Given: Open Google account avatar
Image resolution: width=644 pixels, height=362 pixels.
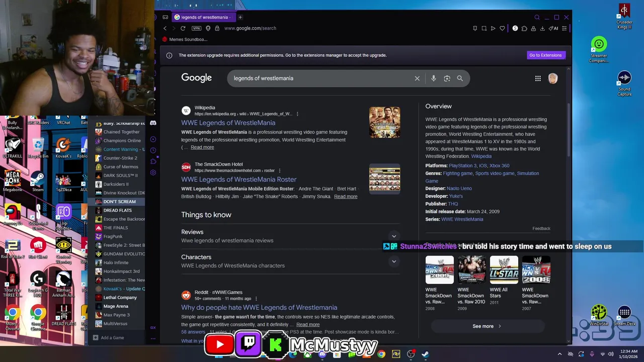Looking at the screenshot, I should pyautogui.click(x=553, y=78).
